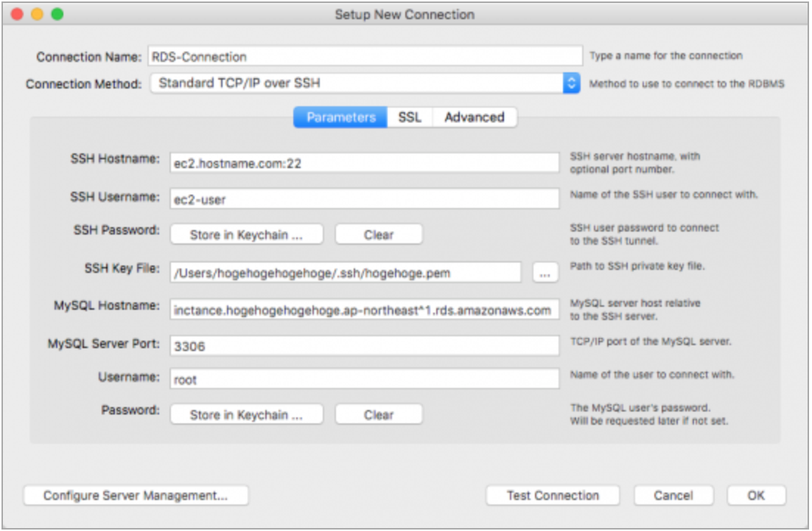
Task: Click the Test Connection button
Action: pyautogui.click(x=553, y=496)
